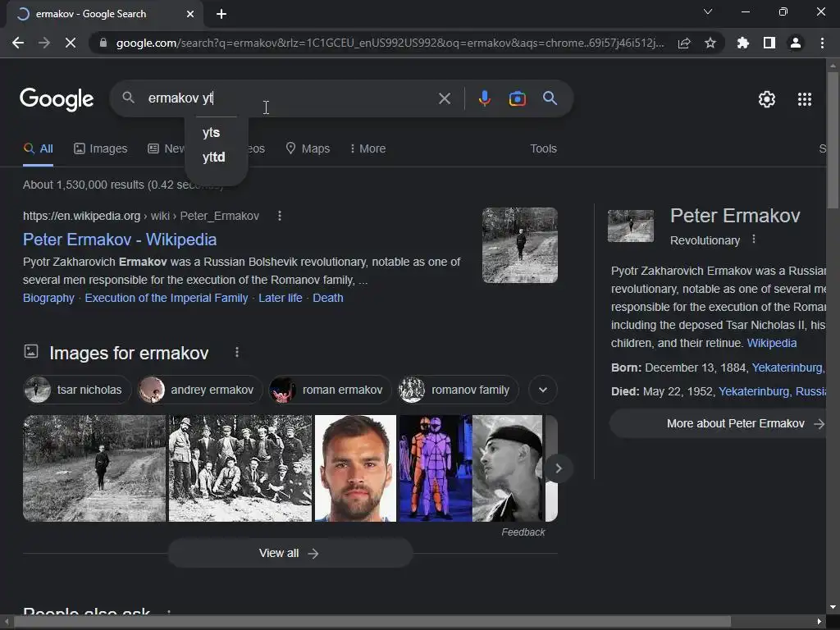
Task: Show next images with carousel arrow
Action: (x=558, y=468)
